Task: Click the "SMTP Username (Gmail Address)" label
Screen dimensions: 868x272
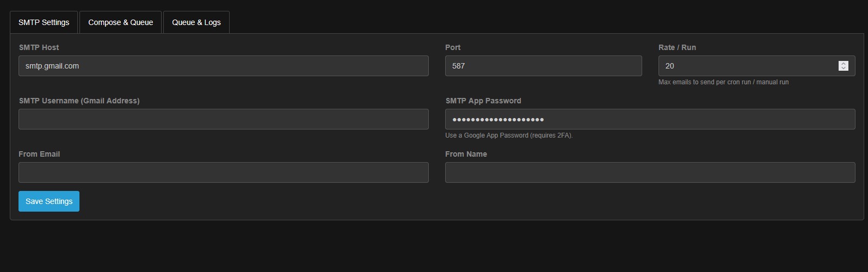Action: (79, 101)
